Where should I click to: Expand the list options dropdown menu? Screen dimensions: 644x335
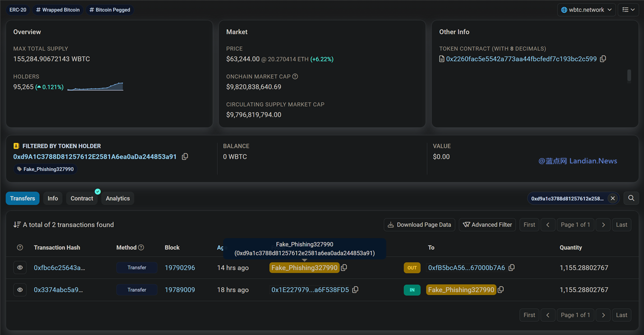coord(628,10)
